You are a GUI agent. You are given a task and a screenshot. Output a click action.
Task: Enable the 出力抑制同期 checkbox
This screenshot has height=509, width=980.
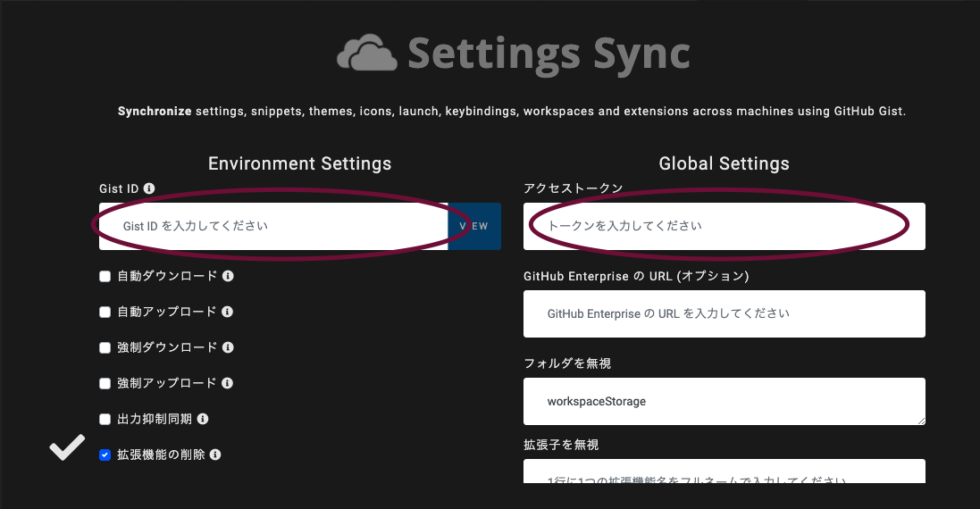(105, 419)
